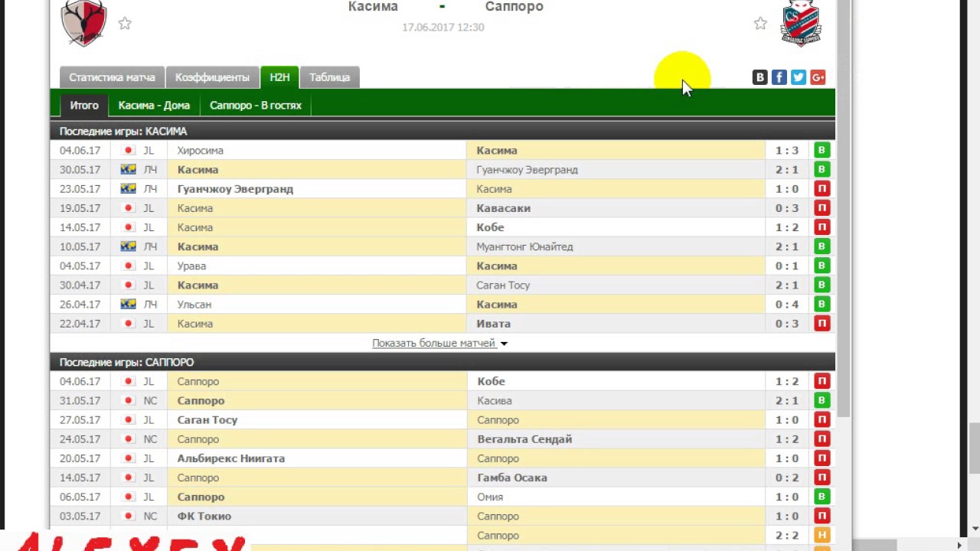Click win badge for Саппоро vs Касива match
The image size is (980, 551).
click(822, 401)
